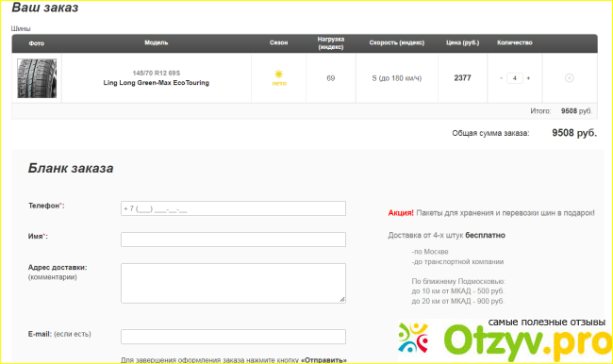Image resolution: width=613 pixels, height=364 pixels.
Task: Select tire size text 145/70 R12 69S
Action: pos(157,74)
